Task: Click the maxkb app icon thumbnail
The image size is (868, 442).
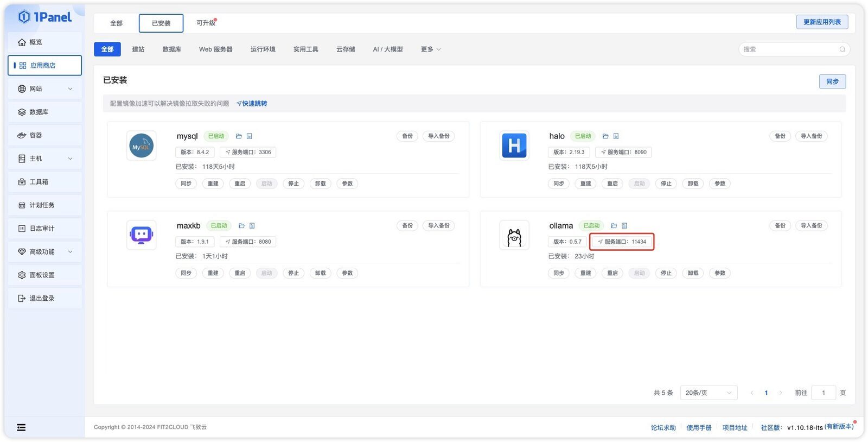Action: pyautogui.click(x=142, y=235)
